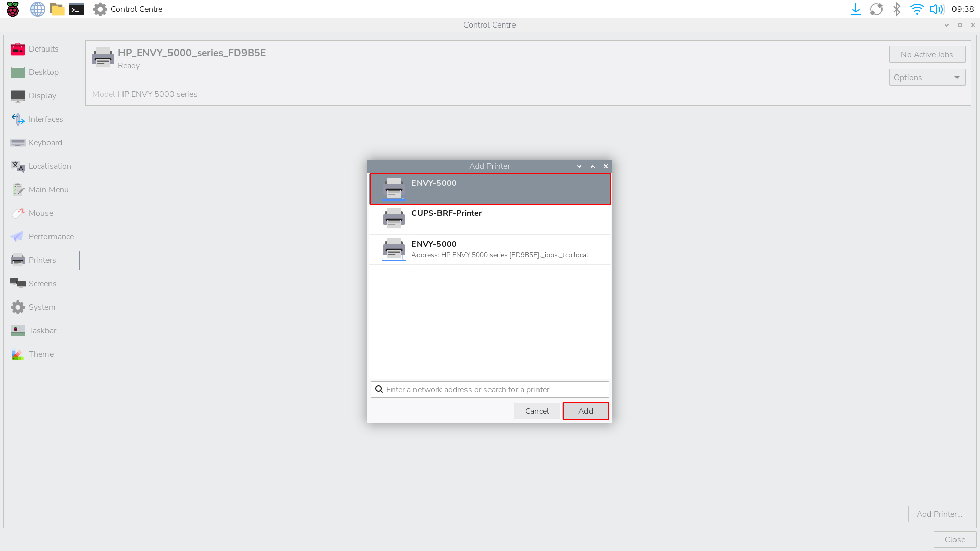Switch to the Desktop settings section
This screenshot has height=551, width=980.
coord(42,72)
